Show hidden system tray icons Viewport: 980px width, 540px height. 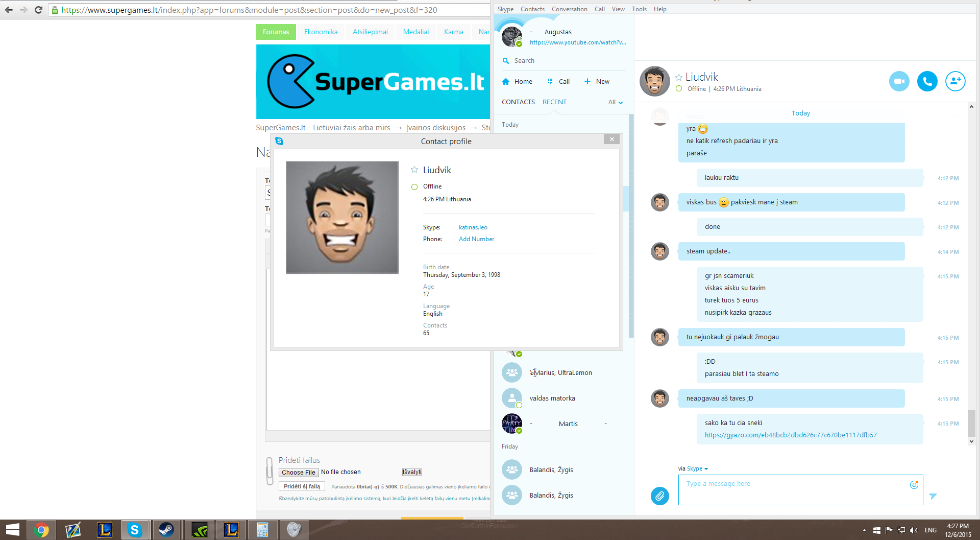[x=864, y=530]
